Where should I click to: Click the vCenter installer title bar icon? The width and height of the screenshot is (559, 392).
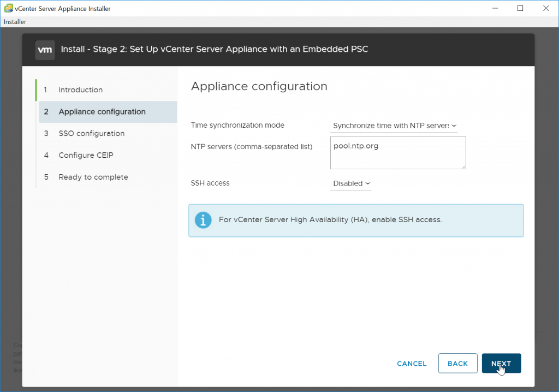tap(8, 8)
